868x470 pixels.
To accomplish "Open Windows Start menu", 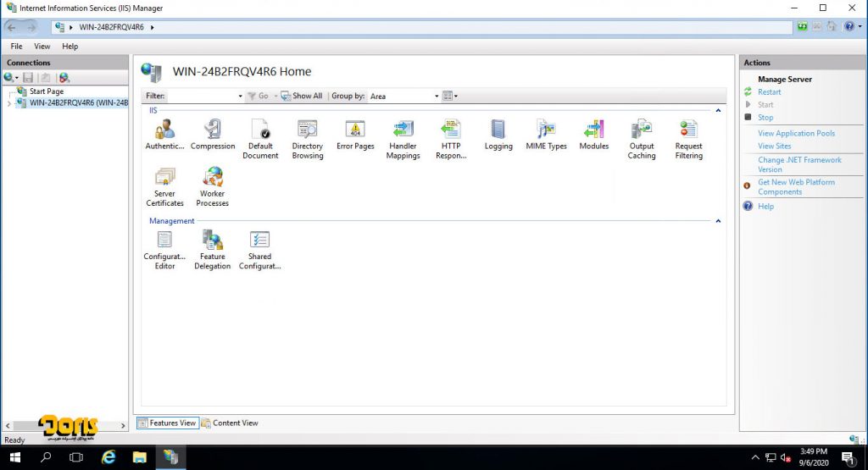I will pyautogui.click(x=15, y=457).
